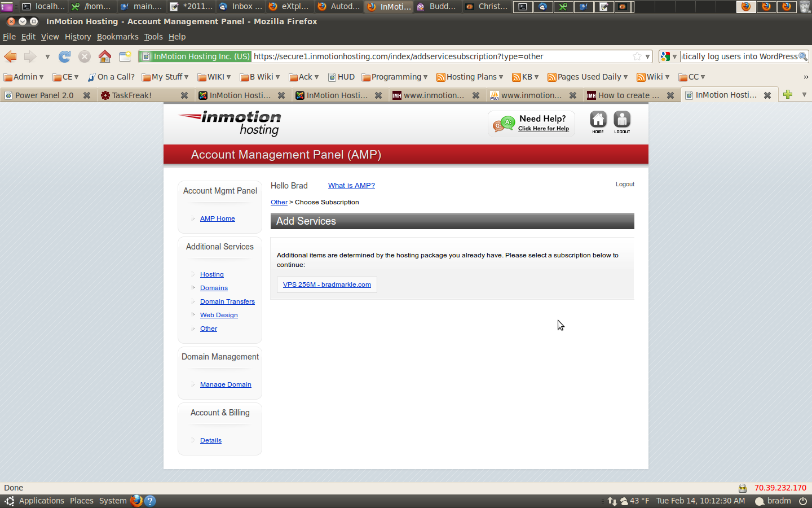This screenshot has height=508, width=812.
Task: Click the power/shutdown icon in panel
Action: [x=803, y=501]
